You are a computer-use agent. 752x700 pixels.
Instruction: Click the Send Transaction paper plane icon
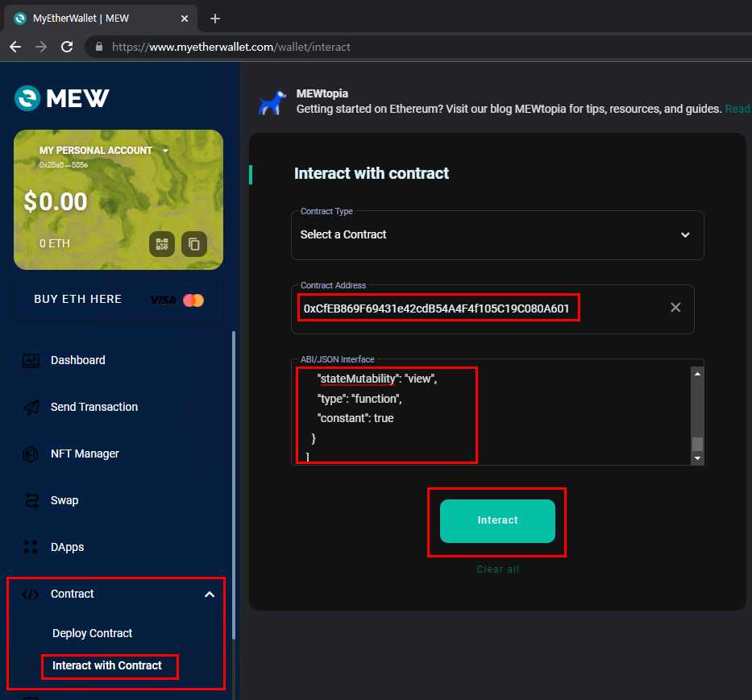(31, 407)
